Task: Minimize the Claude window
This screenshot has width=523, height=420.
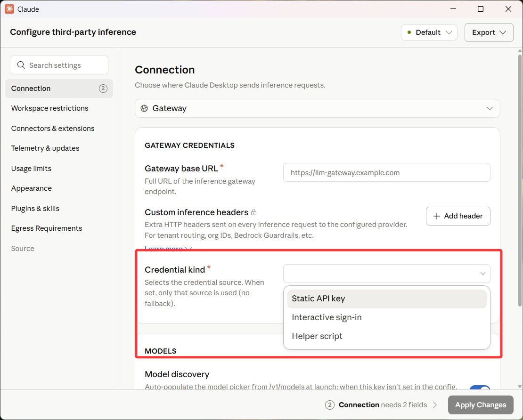Action: point(453,9)
